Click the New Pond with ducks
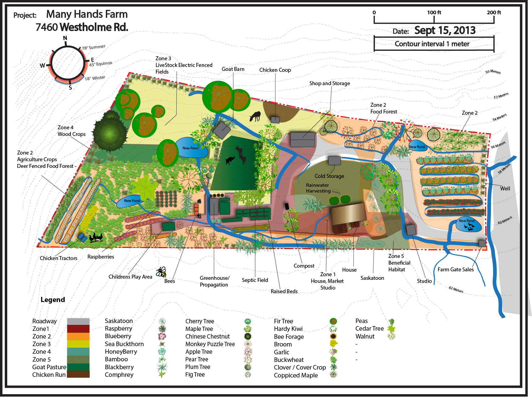 point(469,224)
